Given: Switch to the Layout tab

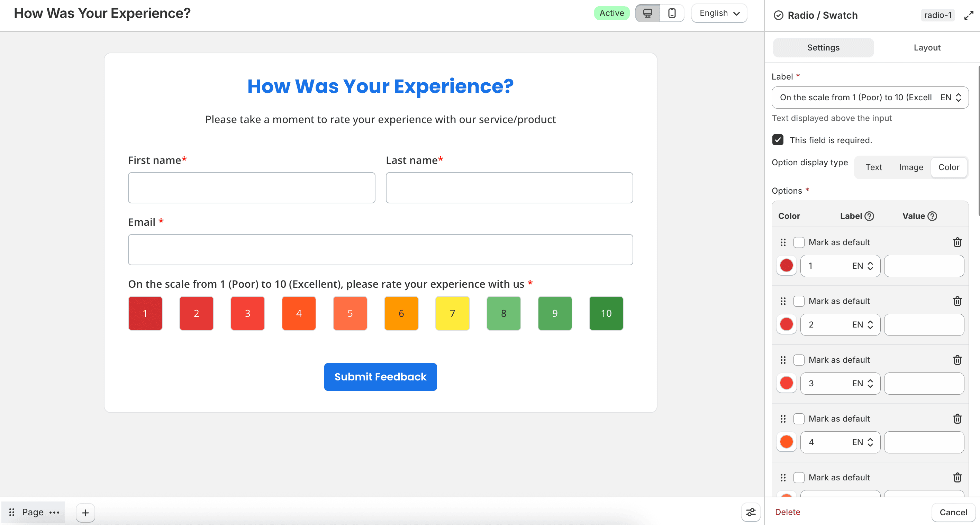Looking at the screenshot, I should (927, 47).
